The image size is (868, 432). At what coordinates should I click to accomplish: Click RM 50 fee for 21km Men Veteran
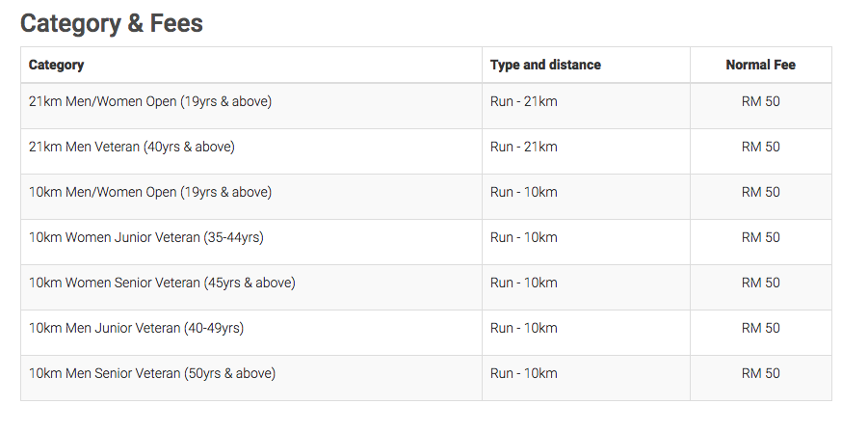click(x=761, y=147)
